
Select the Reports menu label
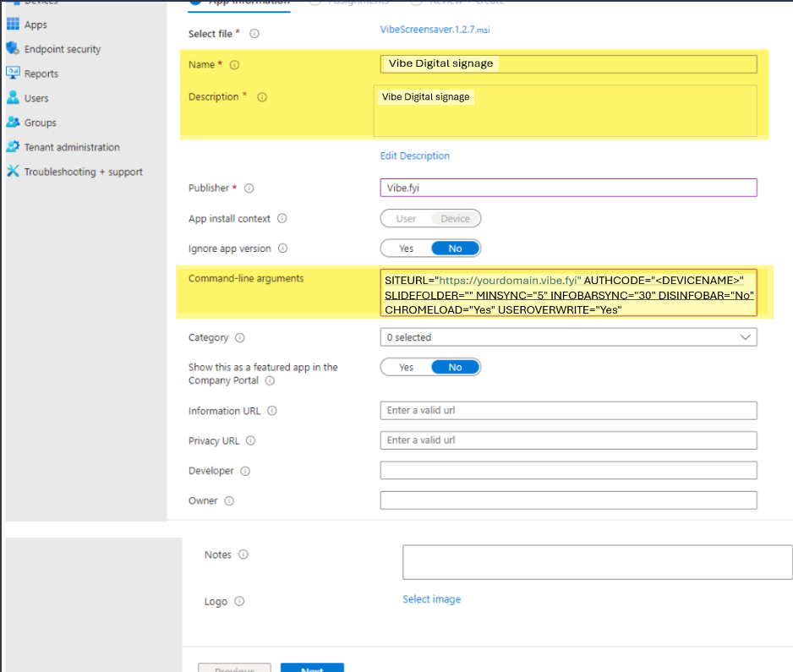pos(41,74)
